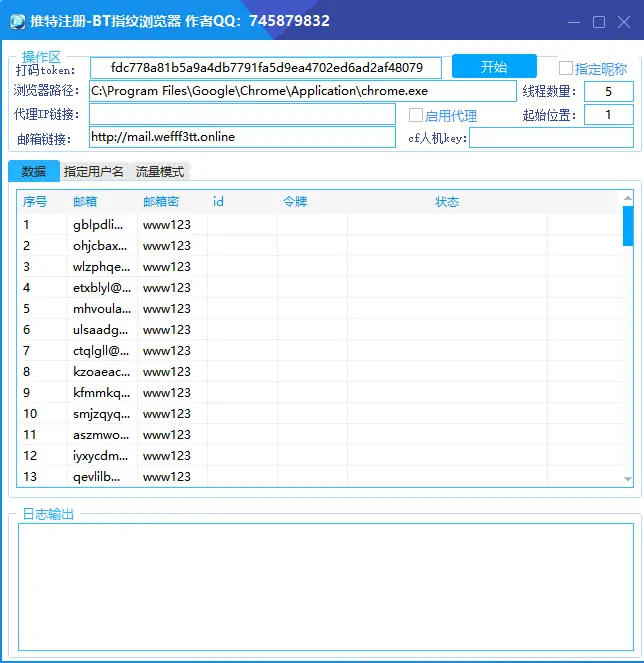Screen dimensions: 644x663
Task: Minimize the window
Action: (574, 22)
